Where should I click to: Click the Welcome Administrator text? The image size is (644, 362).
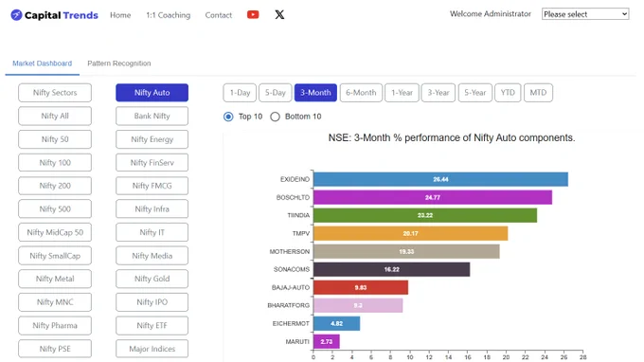tap(491, 14)
